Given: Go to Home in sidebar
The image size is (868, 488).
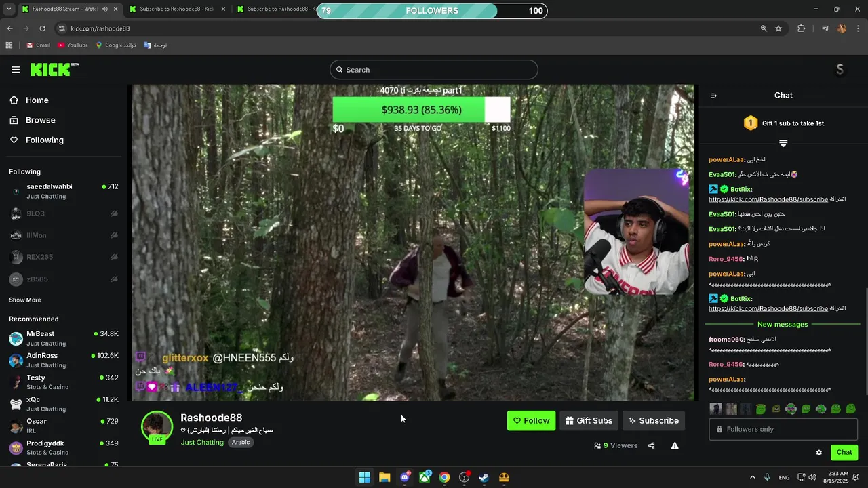Looking at the screenshot, I should (x=29, y=100).
